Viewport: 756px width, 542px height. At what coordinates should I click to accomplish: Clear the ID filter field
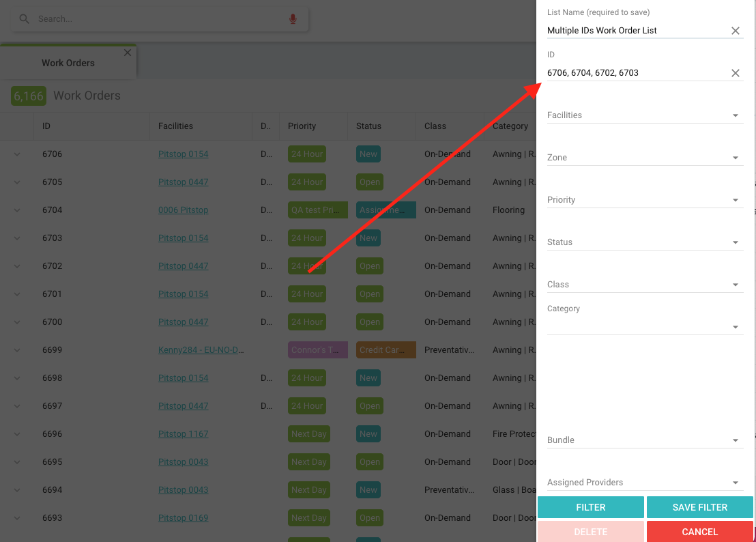tap(735, 73)
